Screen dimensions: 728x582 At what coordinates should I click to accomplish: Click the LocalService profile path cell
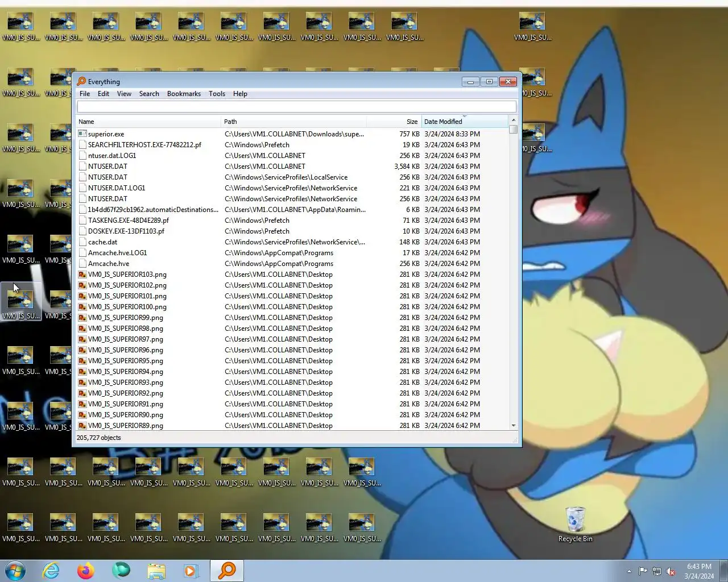[x=286, y=177]
